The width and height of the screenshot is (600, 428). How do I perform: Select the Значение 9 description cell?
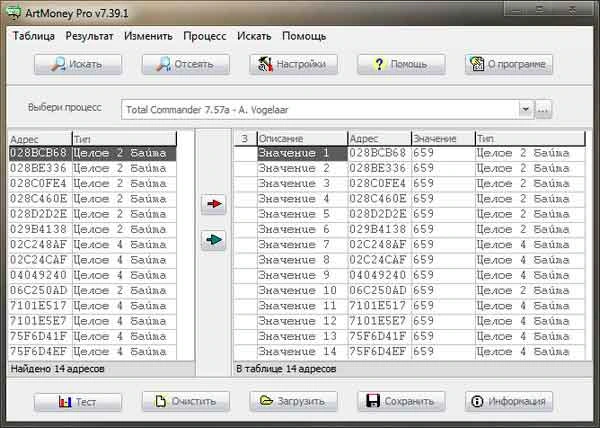click(x=302, y=275)
